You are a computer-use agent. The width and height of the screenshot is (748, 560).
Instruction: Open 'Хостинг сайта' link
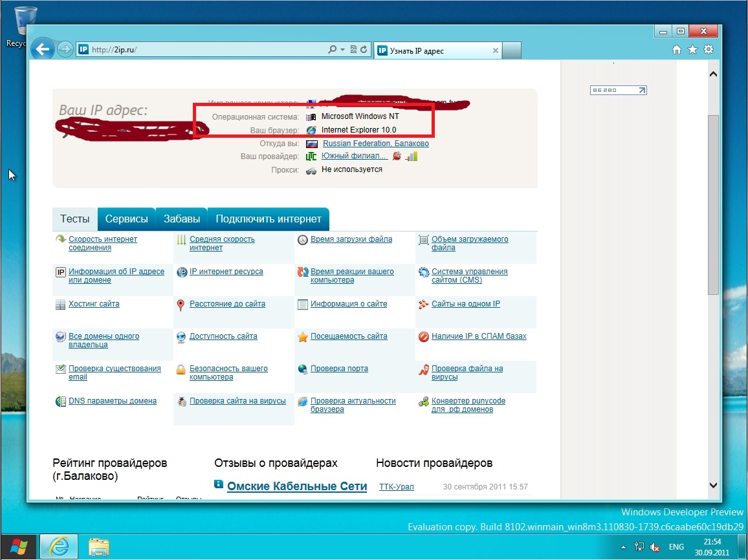(94, 304)
